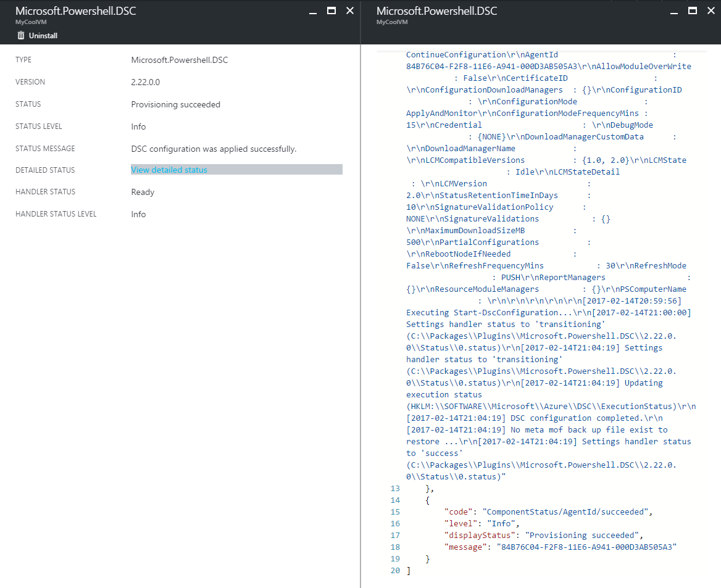Click the Handler Status Level value 'Info'
The image size is (721, 588).
click(138, 214)
